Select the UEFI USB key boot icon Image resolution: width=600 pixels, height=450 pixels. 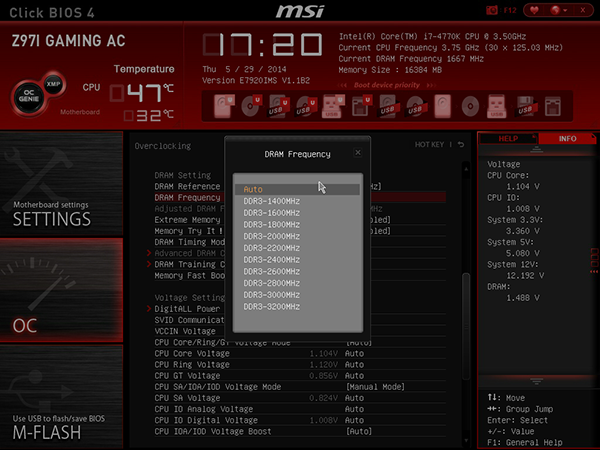[333, 106]
